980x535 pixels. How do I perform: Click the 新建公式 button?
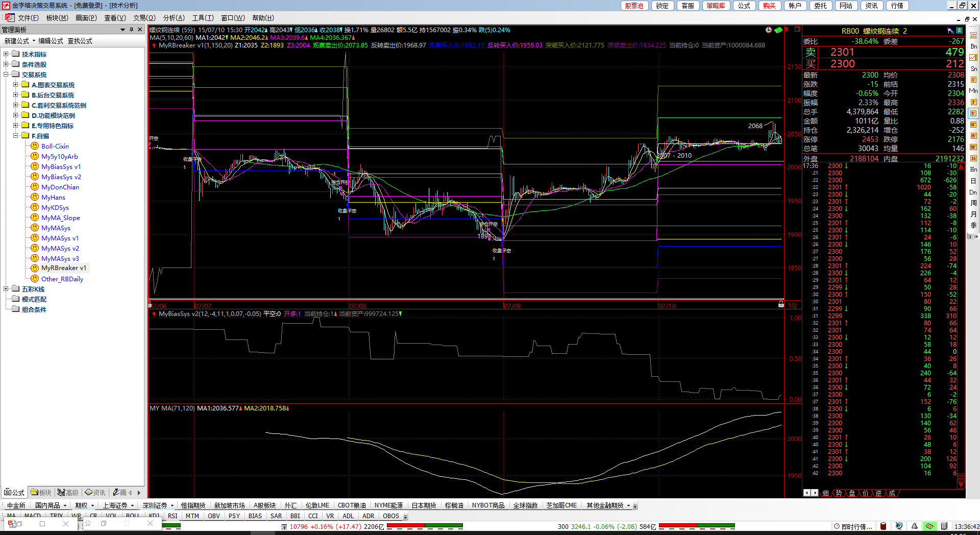pos(16,41)
